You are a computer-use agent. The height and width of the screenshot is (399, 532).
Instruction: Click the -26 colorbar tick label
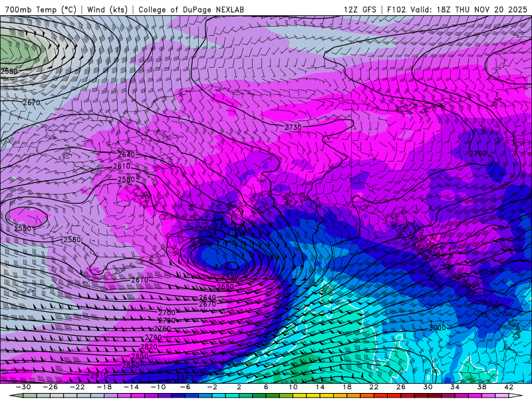51,387
